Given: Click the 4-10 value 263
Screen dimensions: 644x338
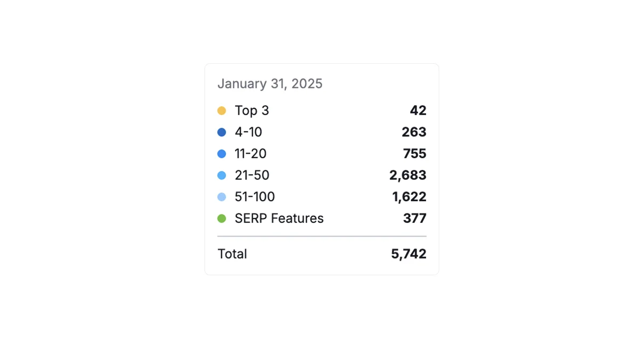Looking at the screenshot, I should coord(414,132).
